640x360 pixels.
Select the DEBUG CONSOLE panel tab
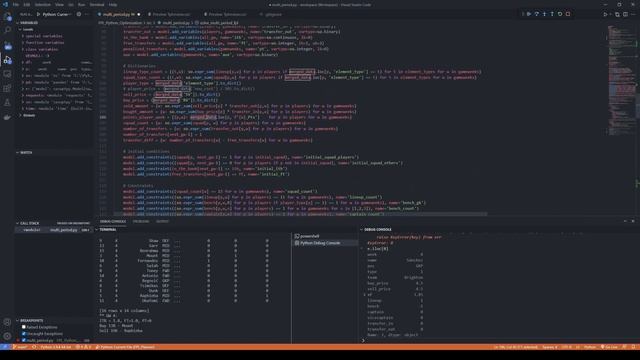113,221
